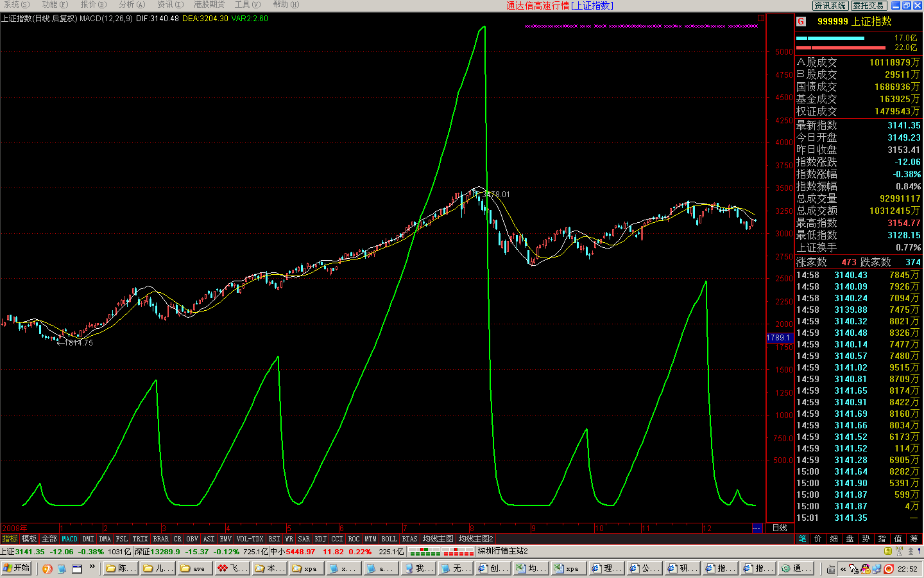Image resolution: width=924 pixels, height=578 pixels.
Task: Switch to the SAR indicator tab
Action: (304, 539)
